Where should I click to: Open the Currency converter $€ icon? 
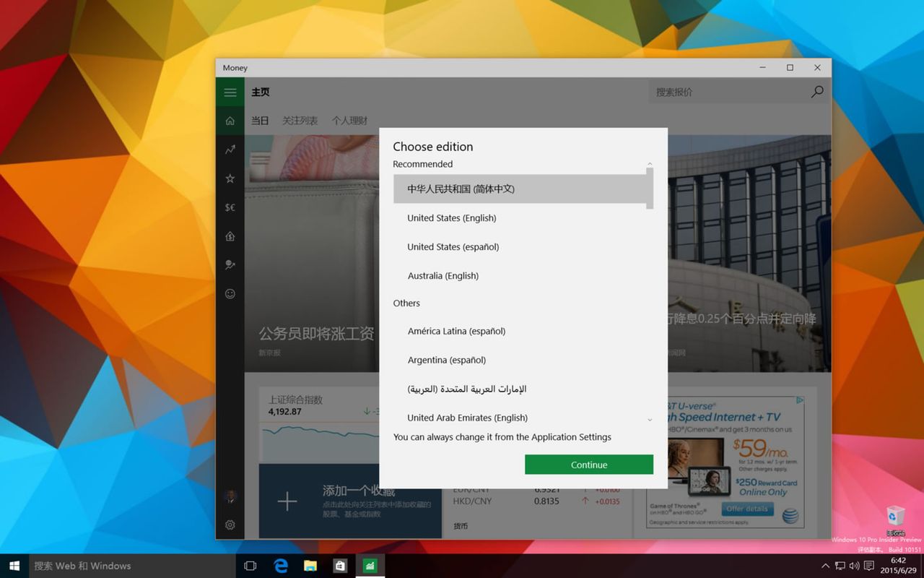tap(230, 207)
